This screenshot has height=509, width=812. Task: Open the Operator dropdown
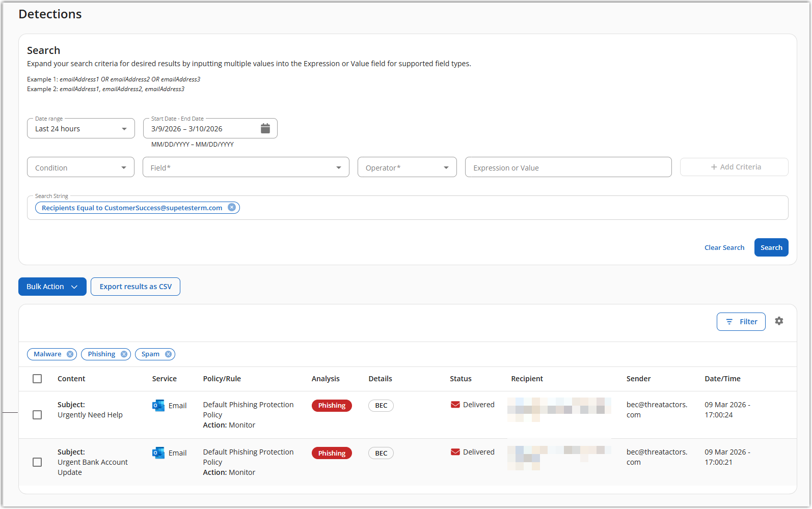(407, 167)
